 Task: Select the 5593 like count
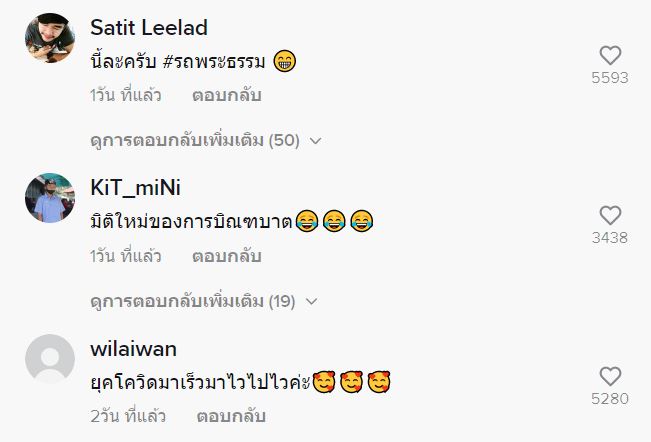pyautogui.click(x=610, y=78)
